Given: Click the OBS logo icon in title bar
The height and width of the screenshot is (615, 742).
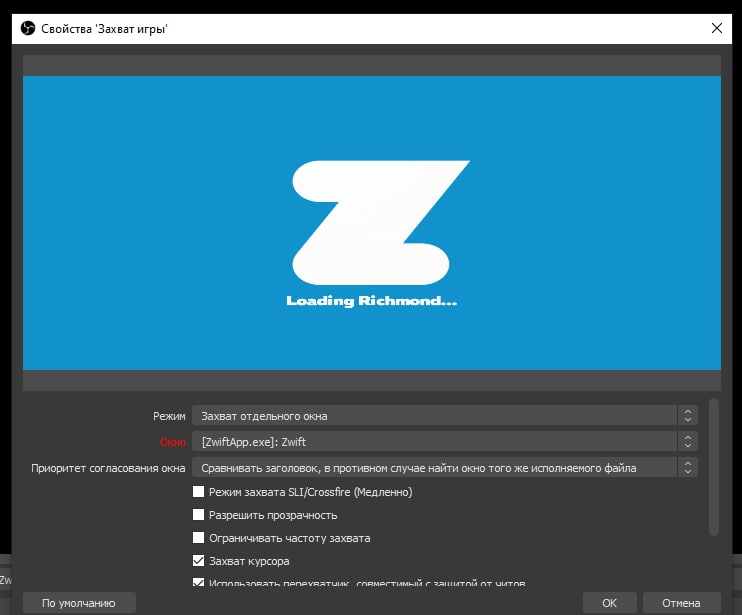Looking at the screenshot, I should 28,28.
